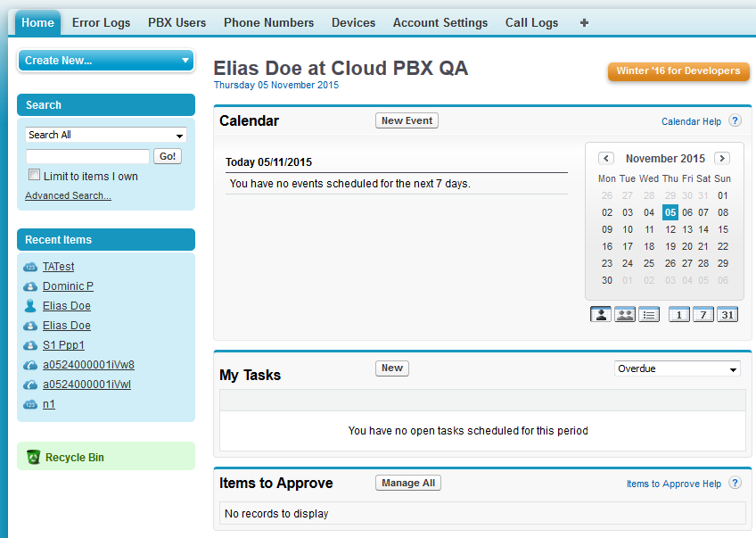756x538 pixels.
Task: Click the Recycle Bin icon
Action: click(34, 457)
